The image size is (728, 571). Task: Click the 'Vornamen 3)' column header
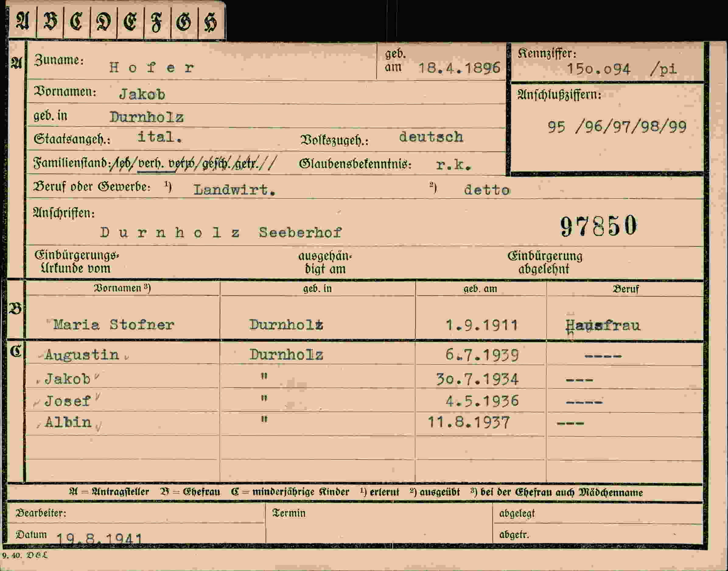[x=122, y=288]
